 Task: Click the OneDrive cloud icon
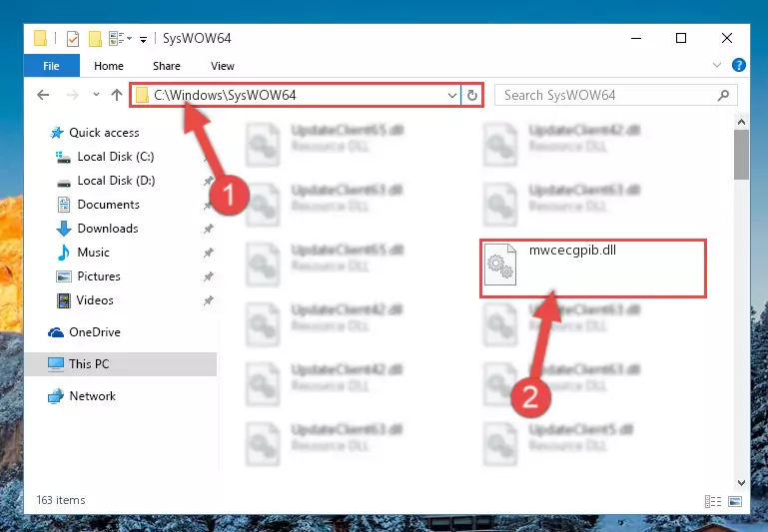[56, 332]
